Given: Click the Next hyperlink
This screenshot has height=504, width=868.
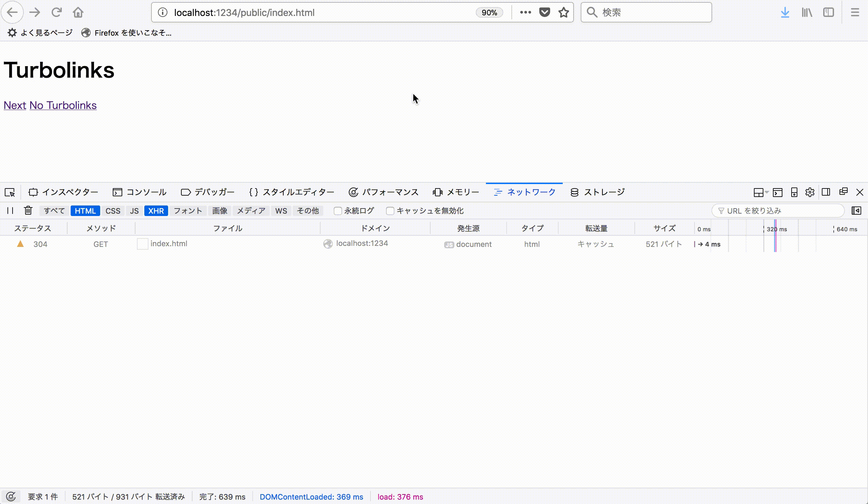Looking at the screenshot, I should (14, 105).
